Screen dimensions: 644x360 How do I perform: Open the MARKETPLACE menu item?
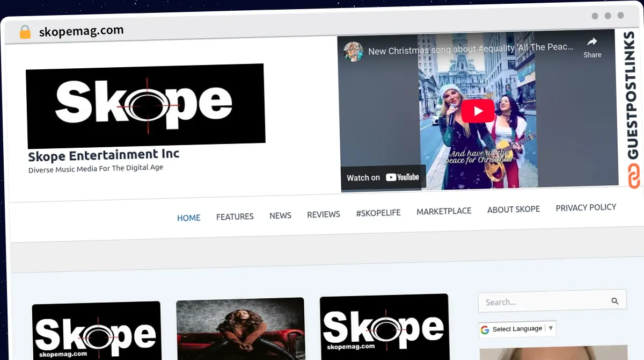click(444, 211)
